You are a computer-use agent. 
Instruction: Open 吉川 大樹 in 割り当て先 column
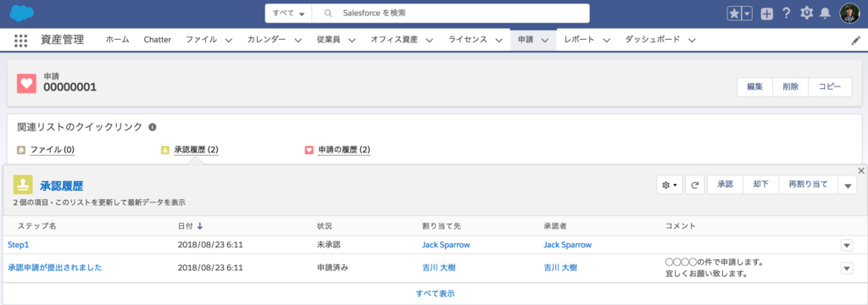pos(438,268)
